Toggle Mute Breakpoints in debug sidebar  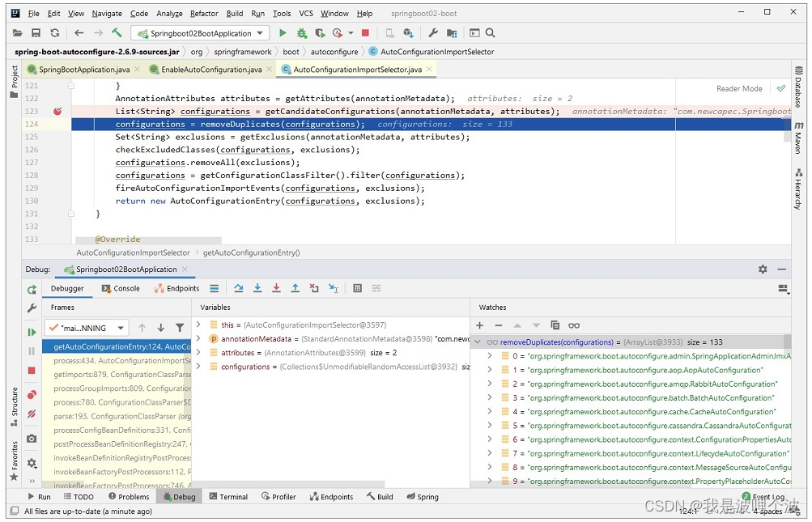[32, 414]
